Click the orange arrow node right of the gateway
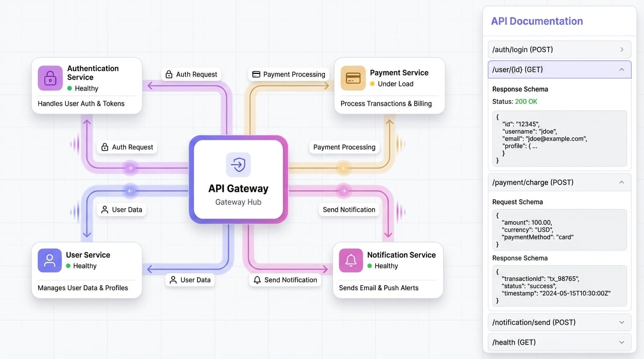Image resolution: width=644 pixels, height=359 pixels. point(344,168)
